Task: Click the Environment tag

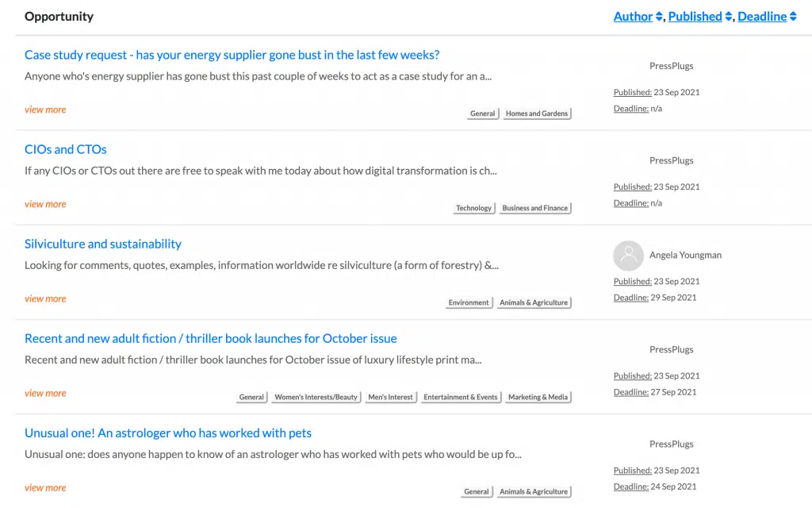Action: (x=469, y=302)
